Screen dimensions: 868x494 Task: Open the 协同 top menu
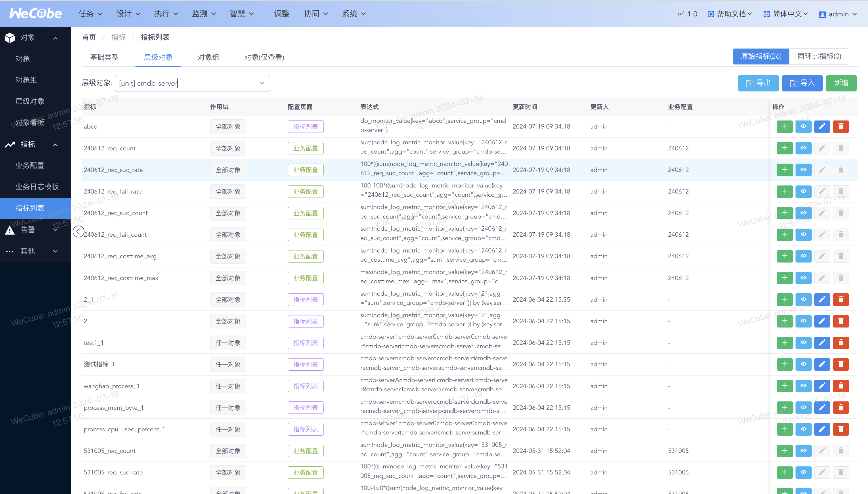pyautogui.click(x=316, y=14)
